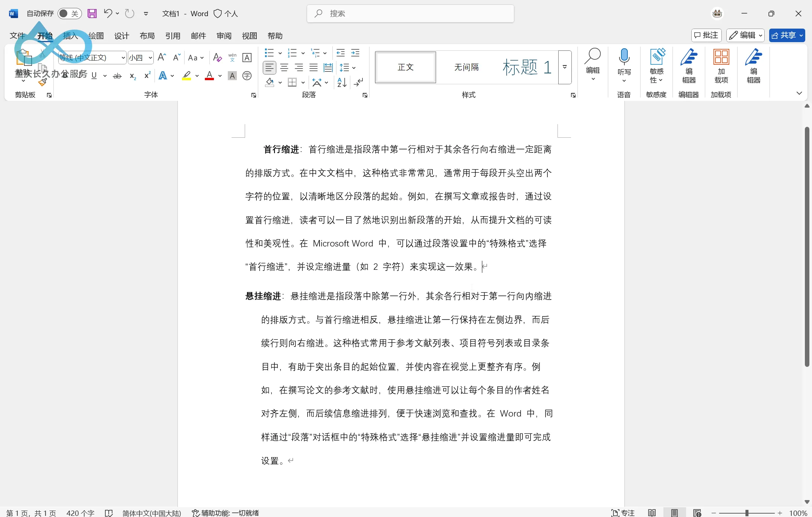Click the Decrease Indent icon

pos(341,53)
